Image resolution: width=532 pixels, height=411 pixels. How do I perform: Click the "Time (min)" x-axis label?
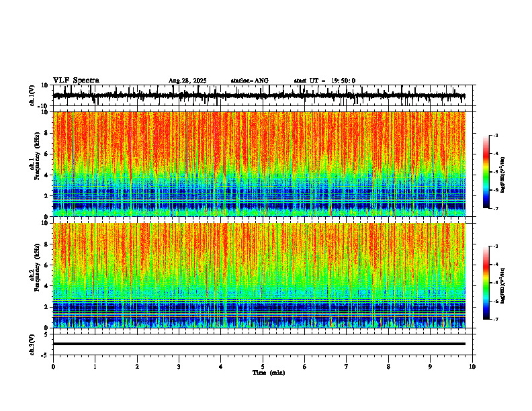click(x=269, y=373)
